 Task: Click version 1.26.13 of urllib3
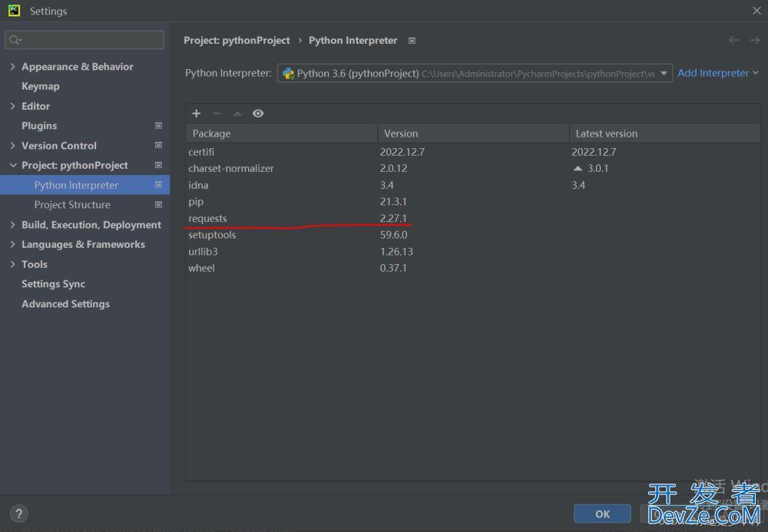tap(397, 252)
